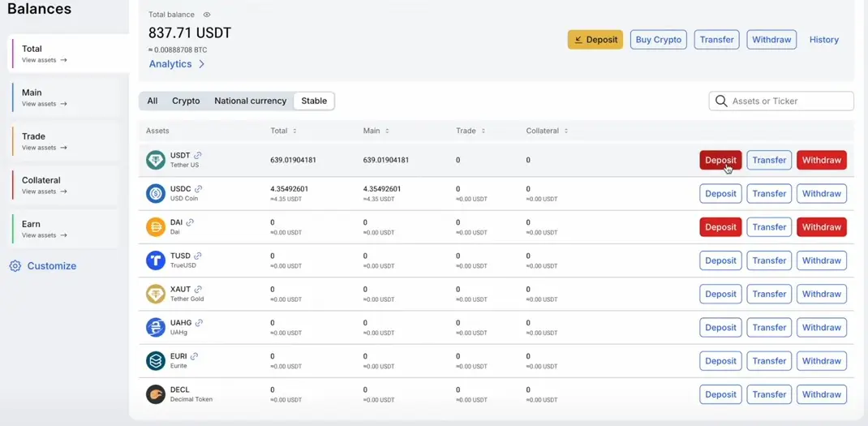
Task: Click Withdraw in the DAI row
Action: [822, 227]
